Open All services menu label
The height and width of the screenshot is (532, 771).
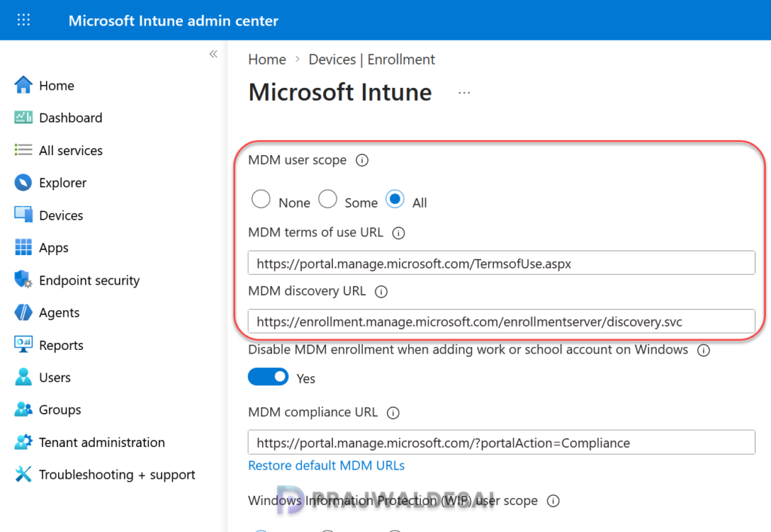coord(71,150)
